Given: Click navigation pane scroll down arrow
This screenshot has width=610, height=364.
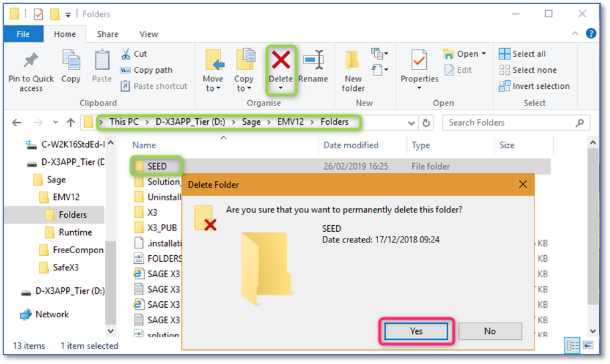Looking at the screenshot, I should pos(111,331).
